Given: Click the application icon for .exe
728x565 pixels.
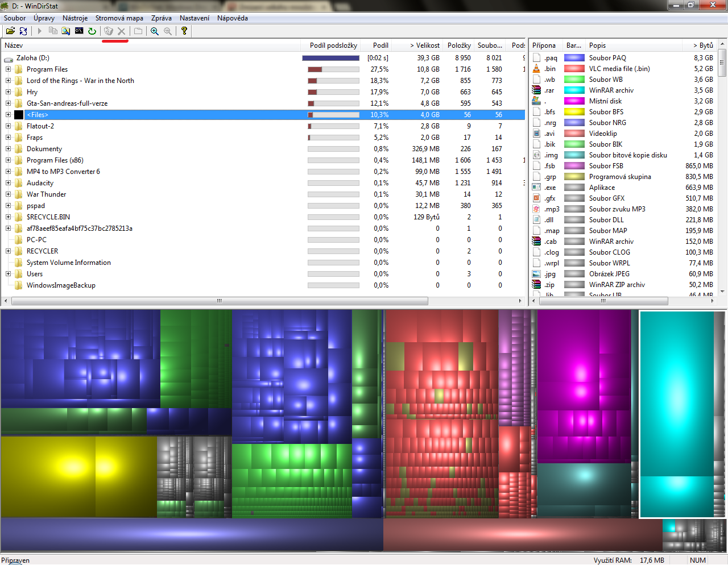Looking at the screenshot, I should [x=536, y=187].
